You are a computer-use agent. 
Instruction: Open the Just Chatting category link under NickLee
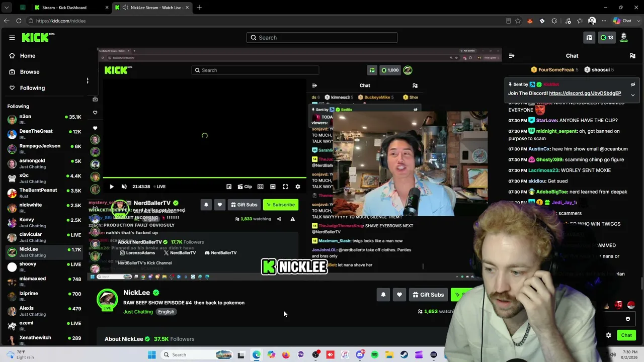[x=138, y=312]
